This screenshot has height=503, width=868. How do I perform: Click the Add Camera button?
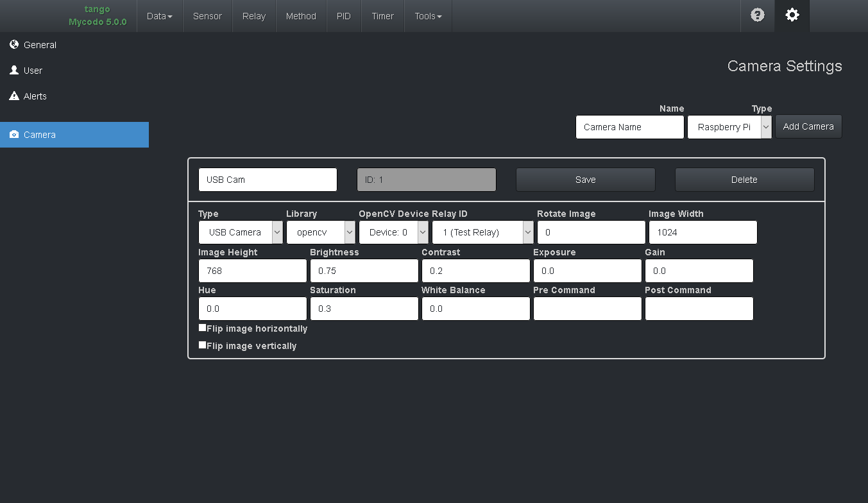(808, 126)
